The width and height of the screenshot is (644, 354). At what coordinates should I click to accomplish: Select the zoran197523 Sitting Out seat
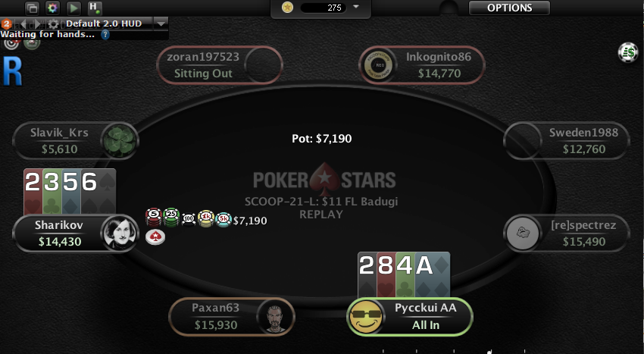pyautogui.click(x=220, y=65)
